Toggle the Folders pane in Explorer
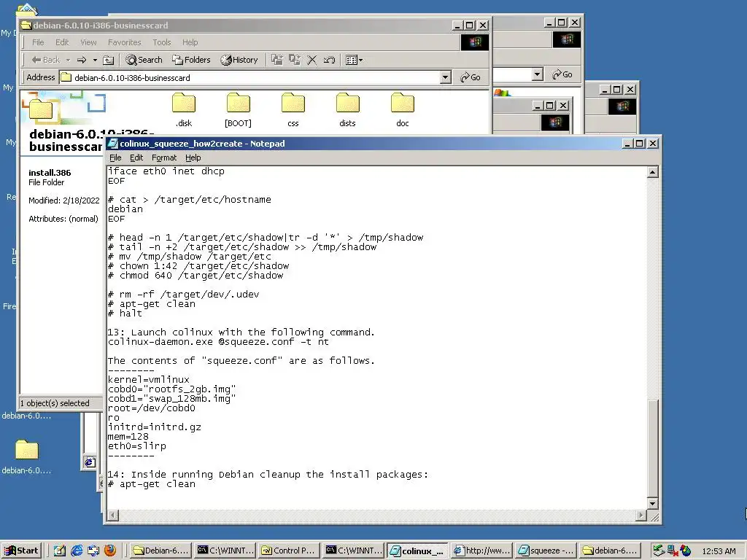Screen dimensions: 747x560 (192, 60)
